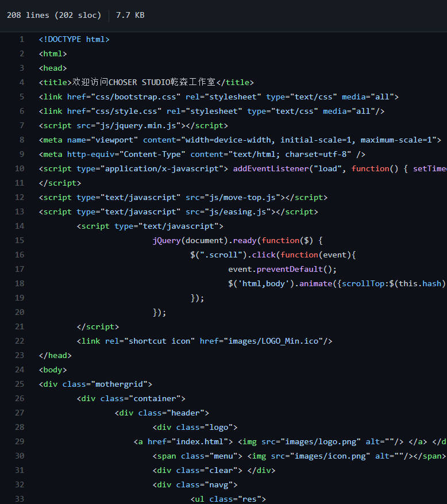Click the "js/easing.js" source string
Viewport: 447px width, 504px height.
click(x=242, y=211)
